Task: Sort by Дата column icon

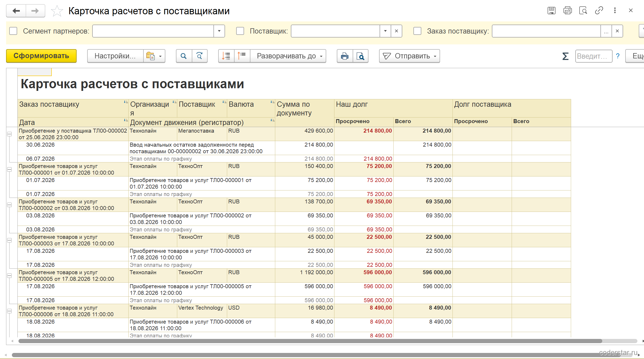Action: point(126,120)
